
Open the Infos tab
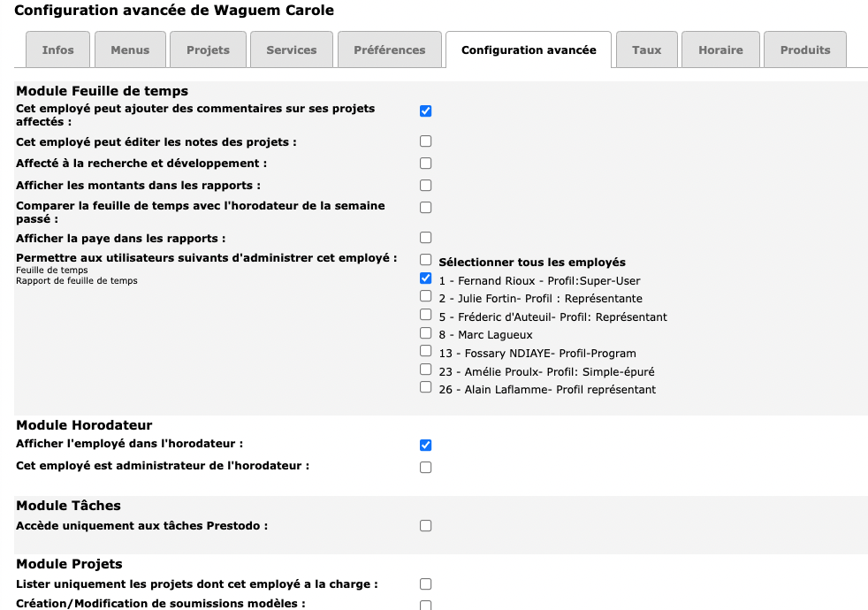[57, 50]
